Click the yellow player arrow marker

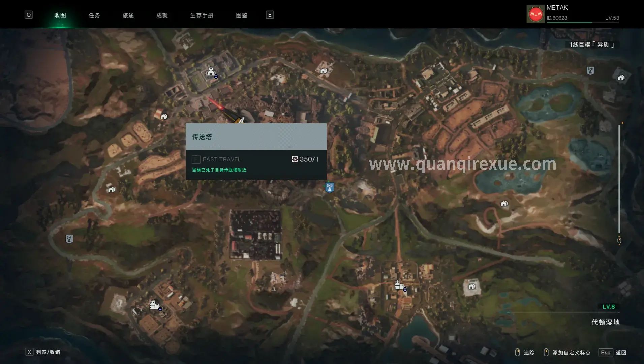[240, 120]
